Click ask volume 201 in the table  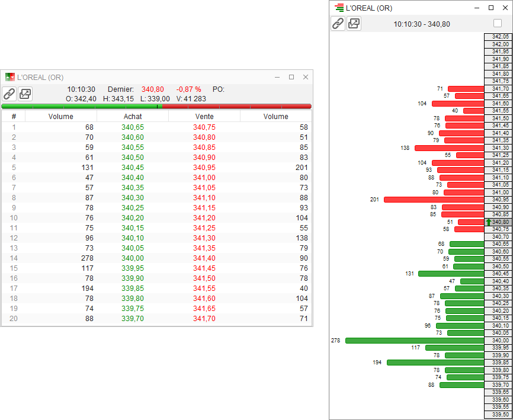pos(302,168)
